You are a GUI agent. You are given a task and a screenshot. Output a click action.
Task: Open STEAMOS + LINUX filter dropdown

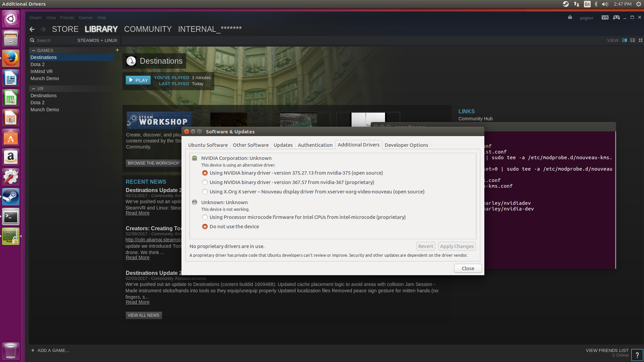click(x=97, y=40)
